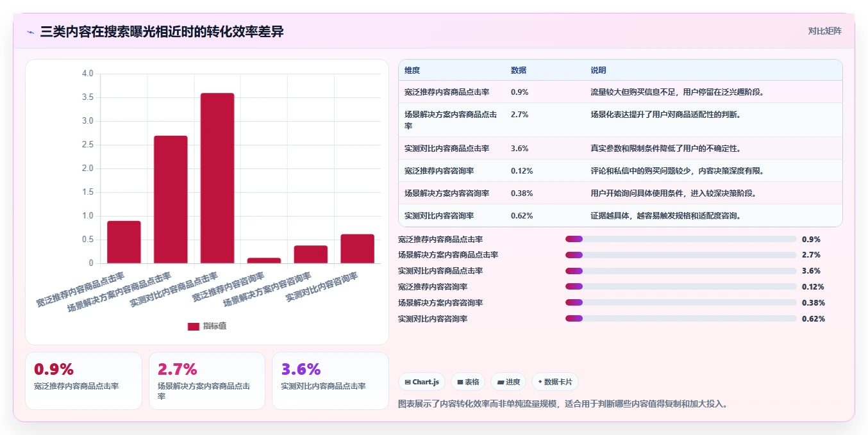Click description 证据越具体，越容易触发规格和适配度咨询
The image size is (868, 435).
667,216
